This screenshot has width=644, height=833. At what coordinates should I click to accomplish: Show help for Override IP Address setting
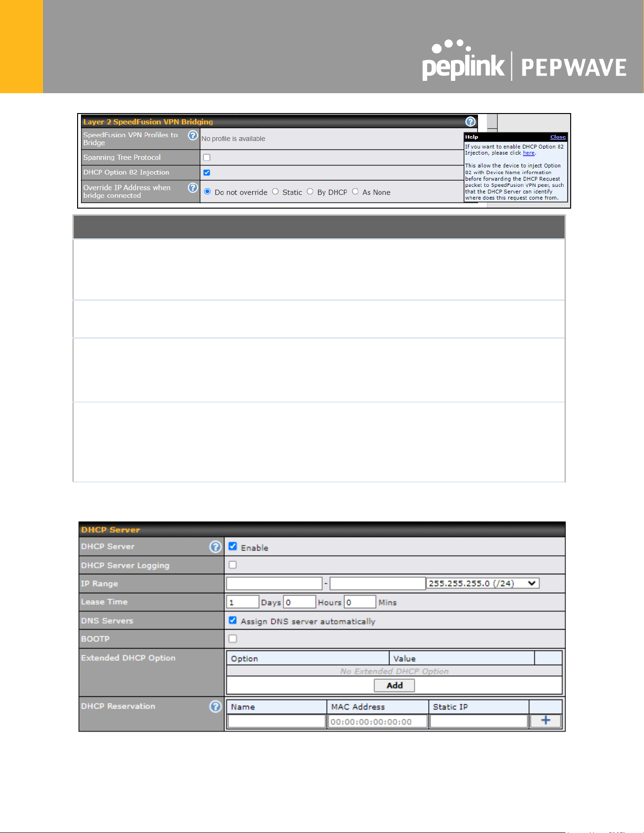click(x=193, y=188)
